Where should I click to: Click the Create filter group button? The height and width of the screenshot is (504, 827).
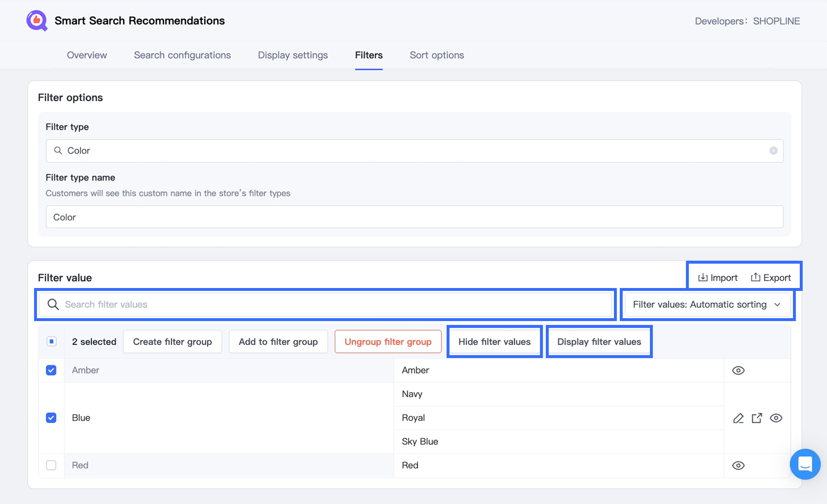coord(172,342)
